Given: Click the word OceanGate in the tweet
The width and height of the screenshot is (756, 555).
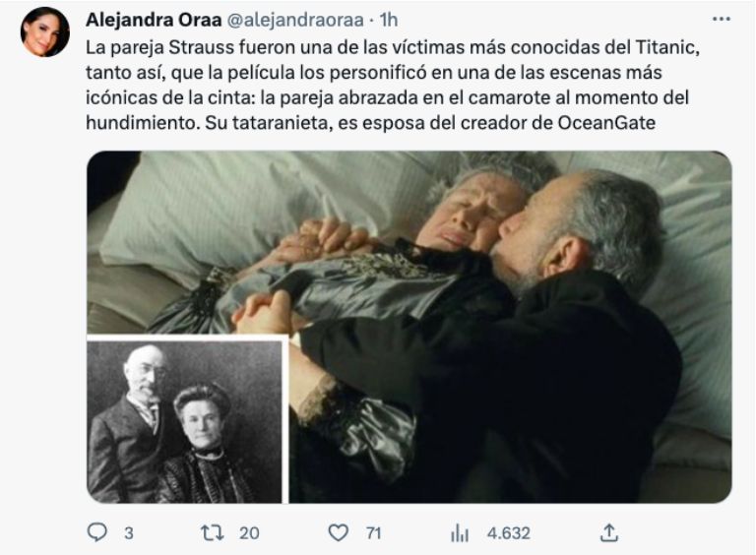Looking at the screenshot, I should pos(606,123).
